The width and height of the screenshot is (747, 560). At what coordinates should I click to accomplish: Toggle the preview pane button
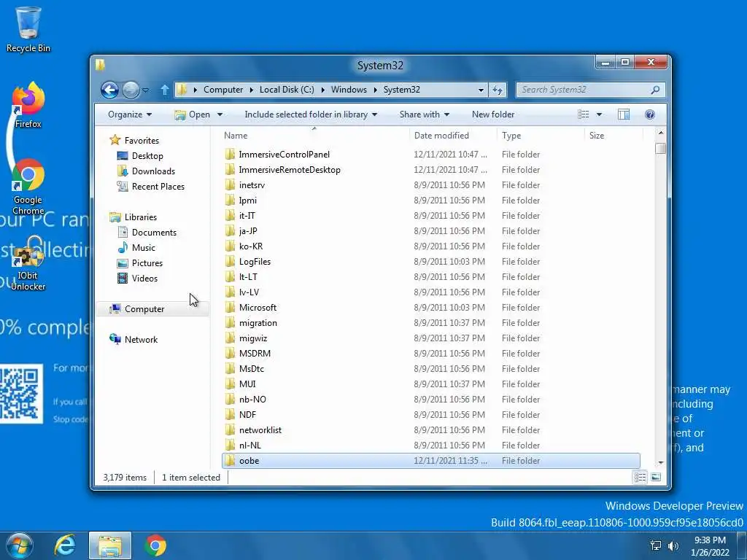point(624,114)
